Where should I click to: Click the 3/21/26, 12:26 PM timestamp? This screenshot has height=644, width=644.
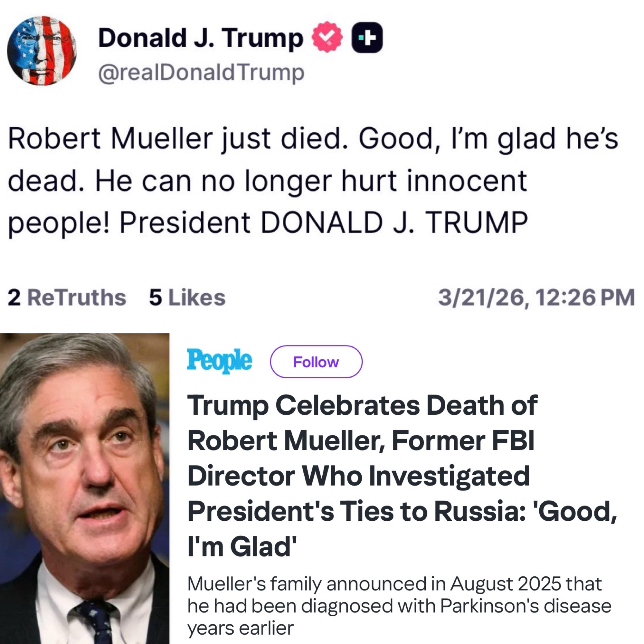(536, 297)
